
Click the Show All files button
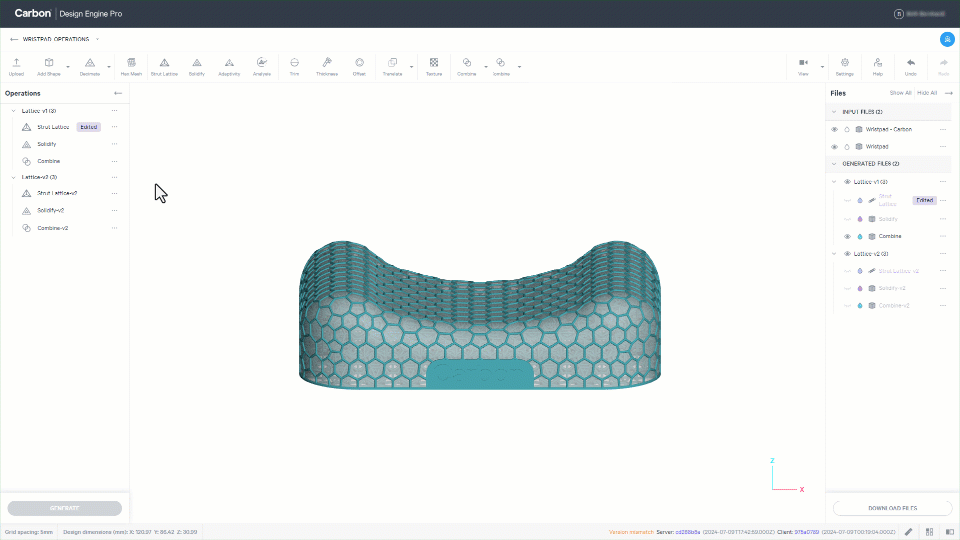(900, 93)
